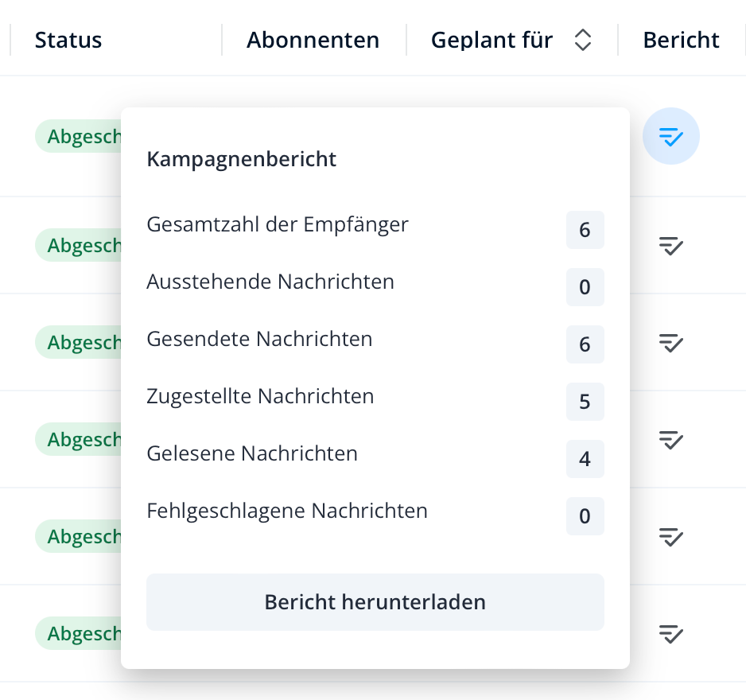Click the Bericht herunterladen button
This screenshot has height=700, width=746.
pos(375,602)
